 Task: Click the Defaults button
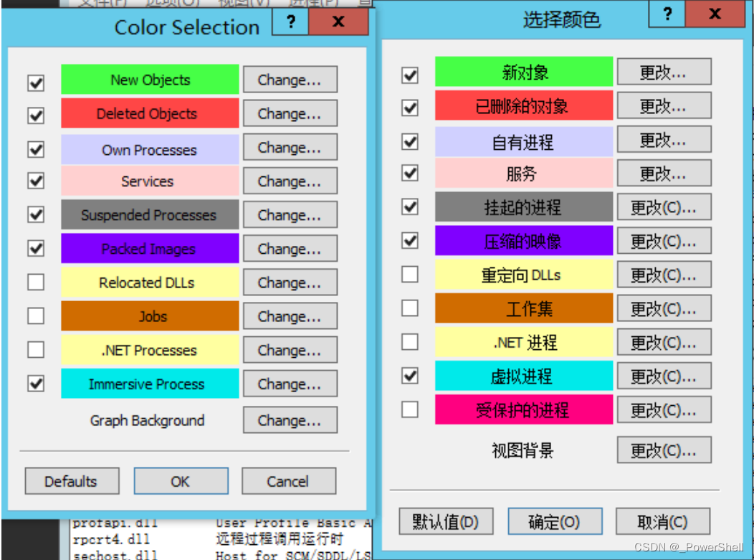point(72,481)
